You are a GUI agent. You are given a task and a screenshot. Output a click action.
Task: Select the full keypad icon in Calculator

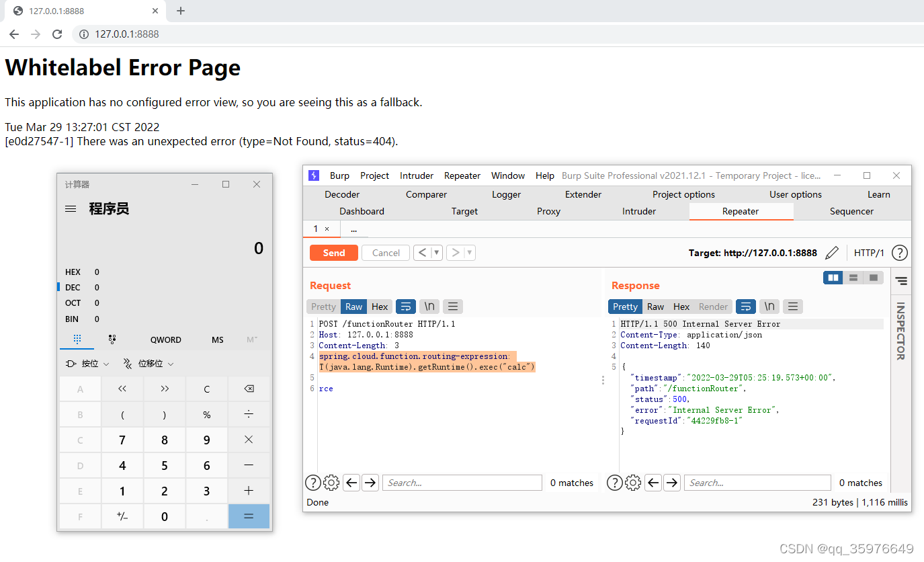click(77, 339)
